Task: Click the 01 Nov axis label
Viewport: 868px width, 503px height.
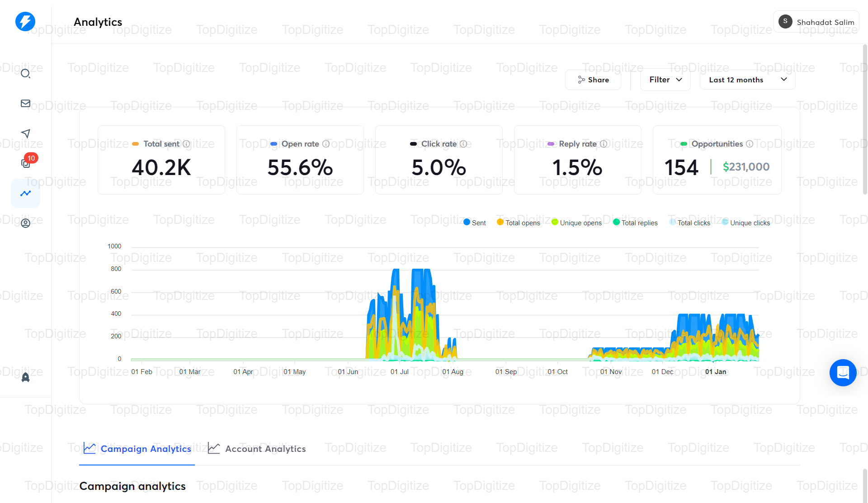Action: tap(611, 372)
